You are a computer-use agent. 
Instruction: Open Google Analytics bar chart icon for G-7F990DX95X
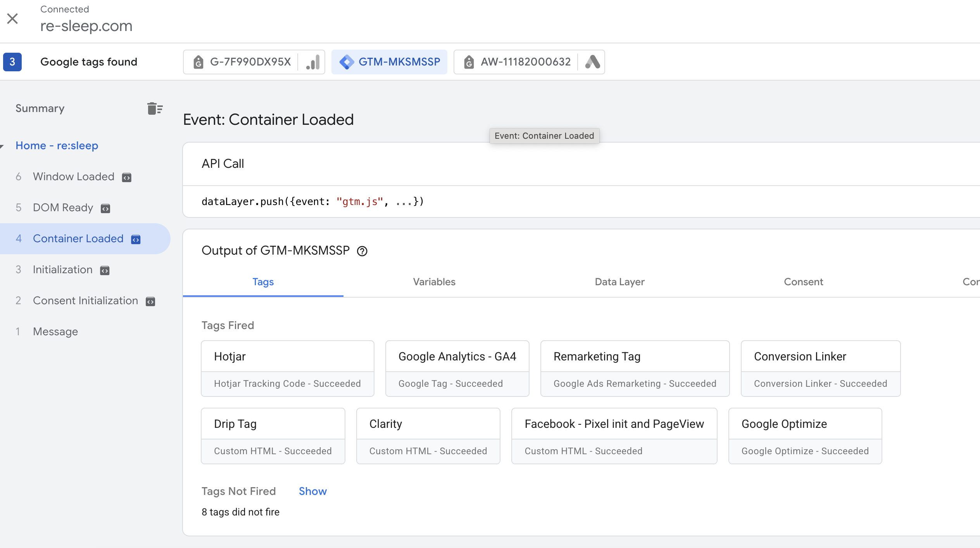pos(312,62)
